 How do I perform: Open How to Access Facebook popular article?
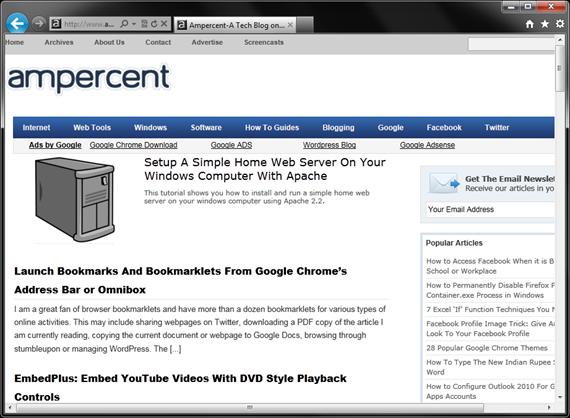(x=490, y=266)
